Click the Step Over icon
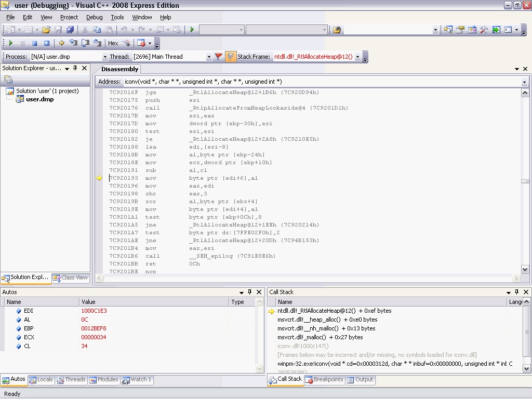Image resolution: width=532 pixels, height=399 pixels. click(x=86, y=43)
